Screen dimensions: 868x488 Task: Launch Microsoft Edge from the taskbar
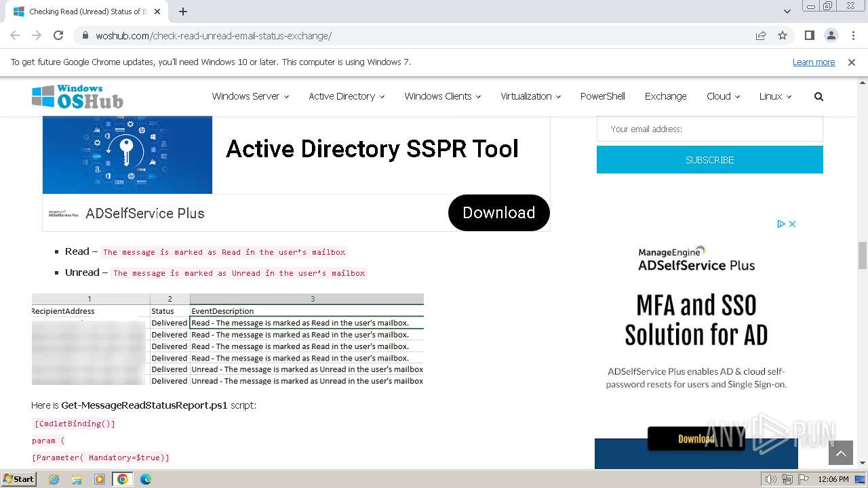tap(145, 479)
